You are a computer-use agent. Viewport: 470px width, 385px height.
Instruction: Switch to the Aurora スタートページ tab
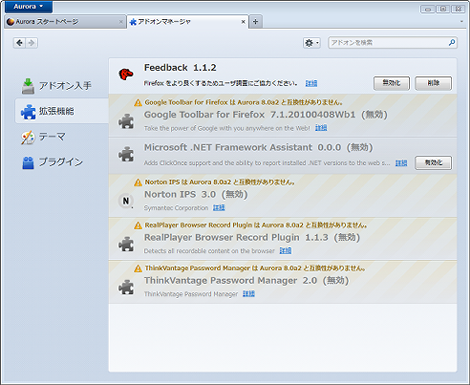[x=65, y=22]
